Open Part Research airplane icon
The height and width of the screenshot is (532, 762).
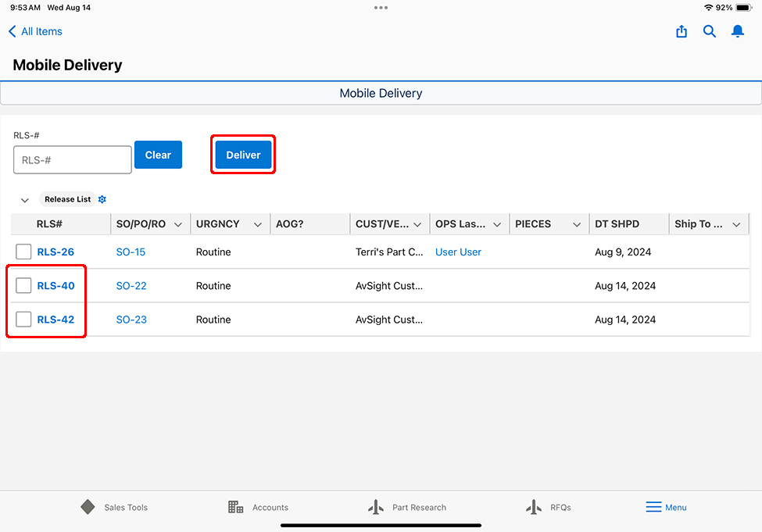click(x=376, y=507)
